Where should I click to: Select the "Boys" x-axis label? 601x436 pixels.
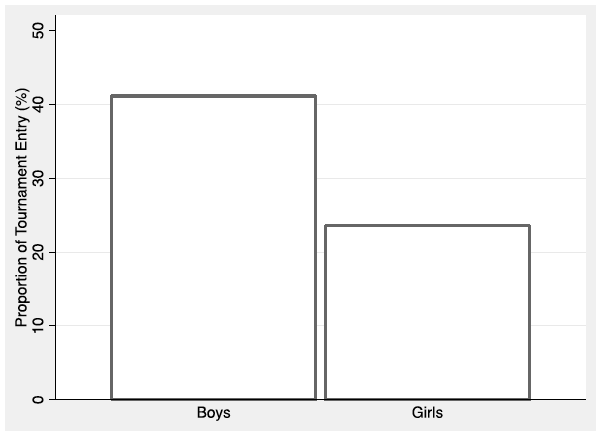[213, 413]
